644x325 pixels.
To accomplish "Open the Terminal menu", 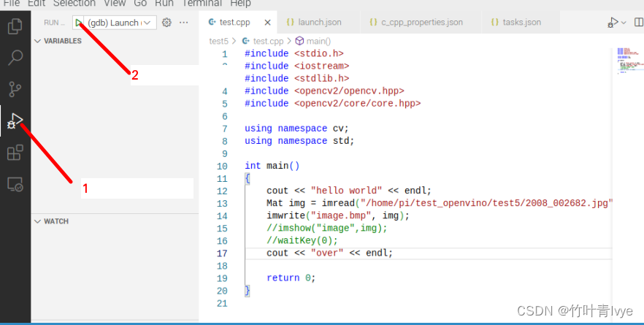I will 202,4.
